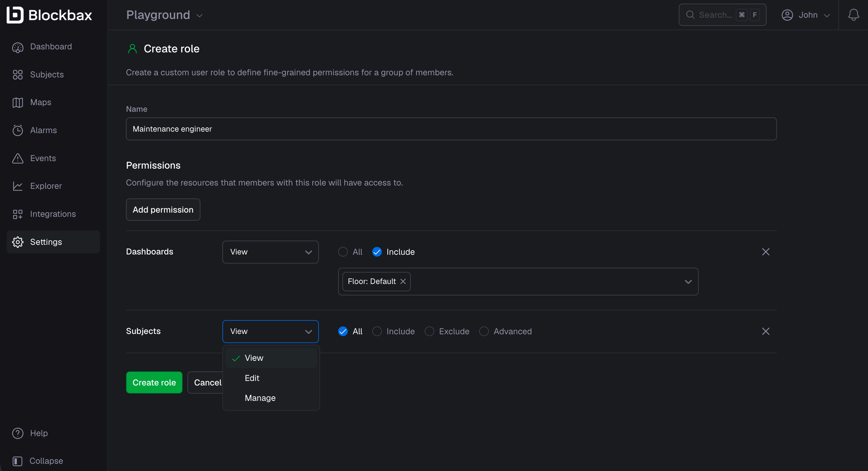Viewport: 868px width, 471px height.
Task: Close the Subjects View access dropdown
Action: [x=271, y=331]
